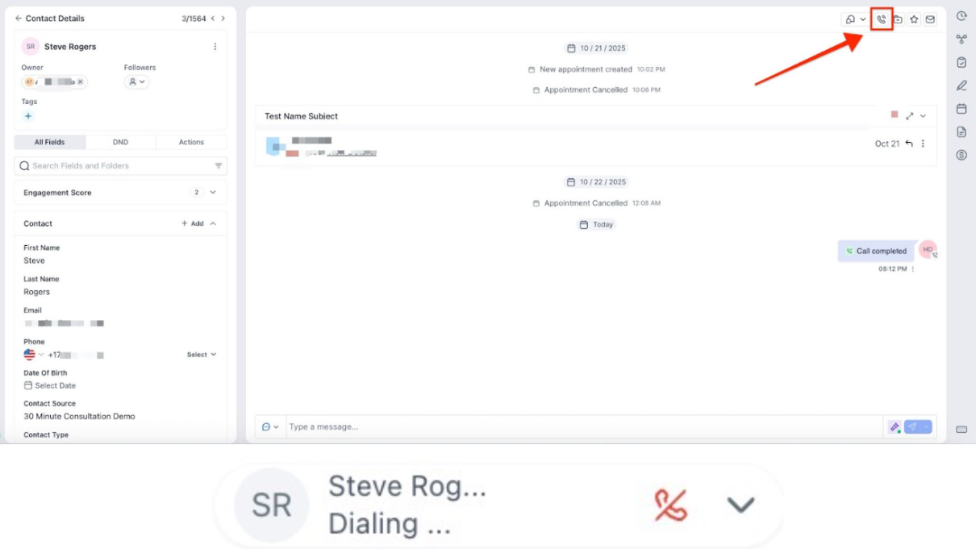The height and width of the screenshot is (549, 980).
Task: Click Appointment Cancelled 10:08 PM entry
Action: point(597,90)
